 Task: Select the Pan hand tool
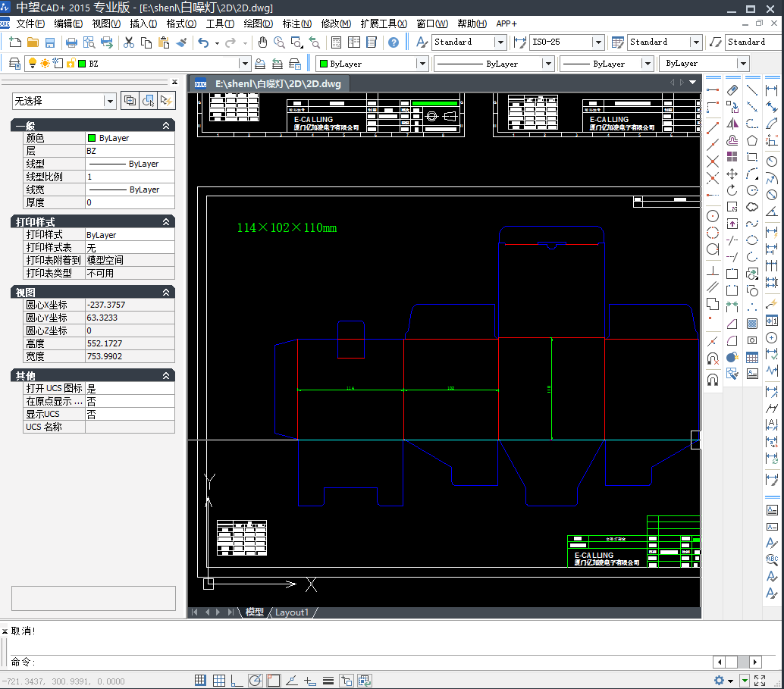click(x=263, y=42)
